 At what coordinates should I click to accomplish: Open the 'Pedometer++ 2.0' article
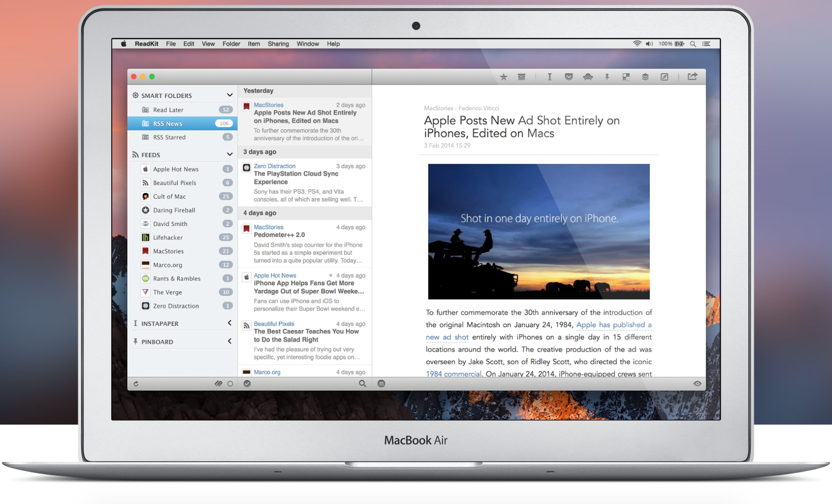[305, 244]
